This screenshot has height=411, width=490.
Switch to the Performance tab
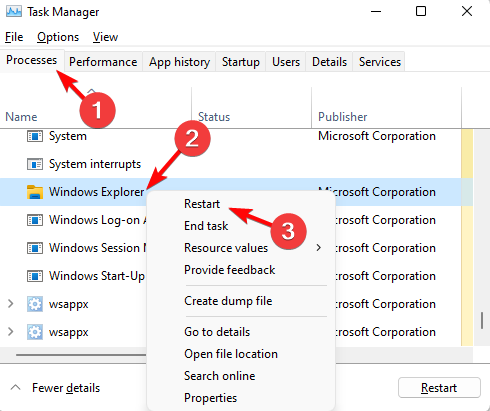tap(103, 62)
